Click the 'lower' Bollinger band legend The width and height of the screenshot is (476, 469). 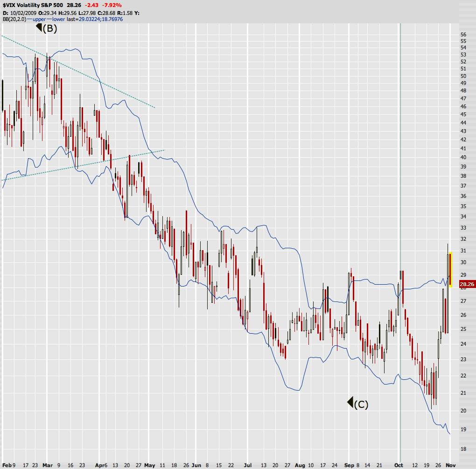pyautogui.click(x=59, y=19)
